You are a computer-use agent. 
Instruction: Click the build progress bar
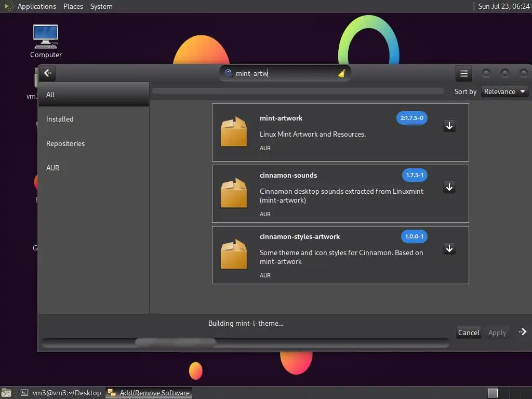246,342
